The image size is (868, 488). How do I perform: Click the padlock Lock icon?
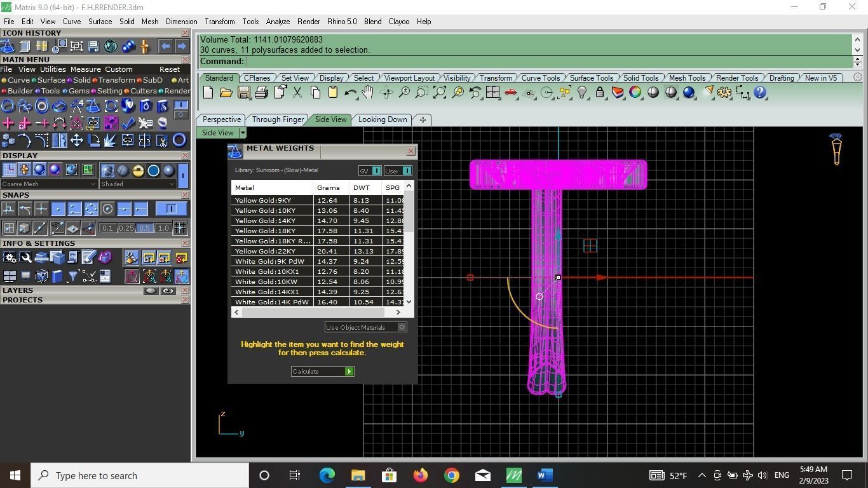click(x=599, y=93)
